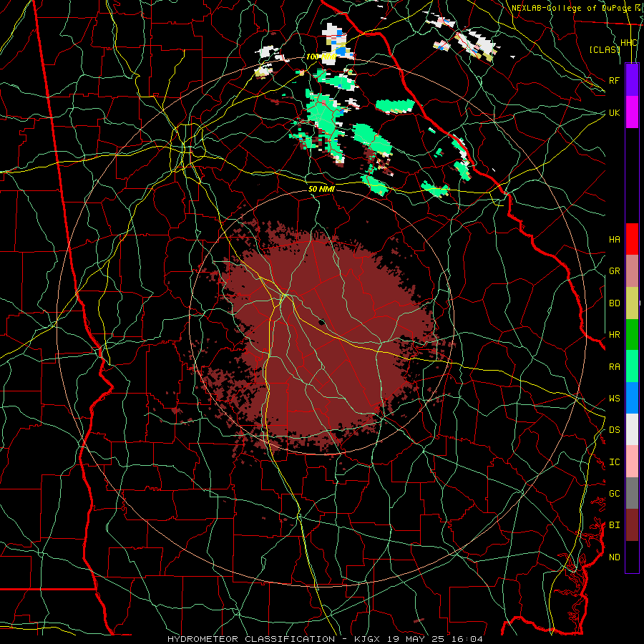Screen dimensions: 644x644
Task: Click the magenta UK legend color swatch
Action: (x=632, y=112)
